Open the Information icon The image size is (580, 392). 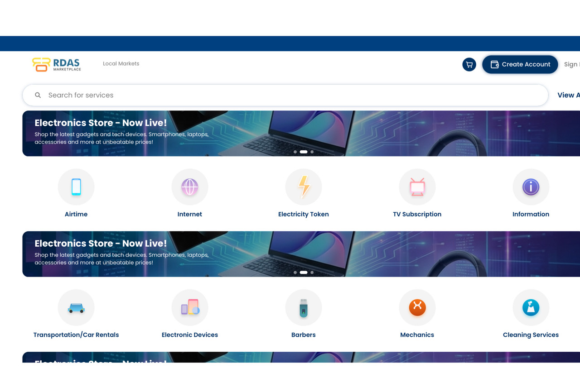coord(531,186)
